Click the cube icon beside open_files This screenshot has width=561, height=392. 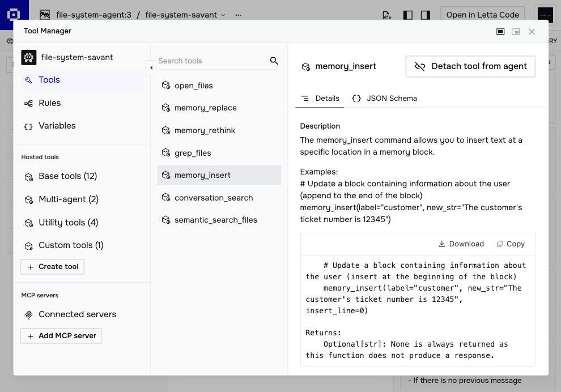pyautogui.click(x=166, y=85)
